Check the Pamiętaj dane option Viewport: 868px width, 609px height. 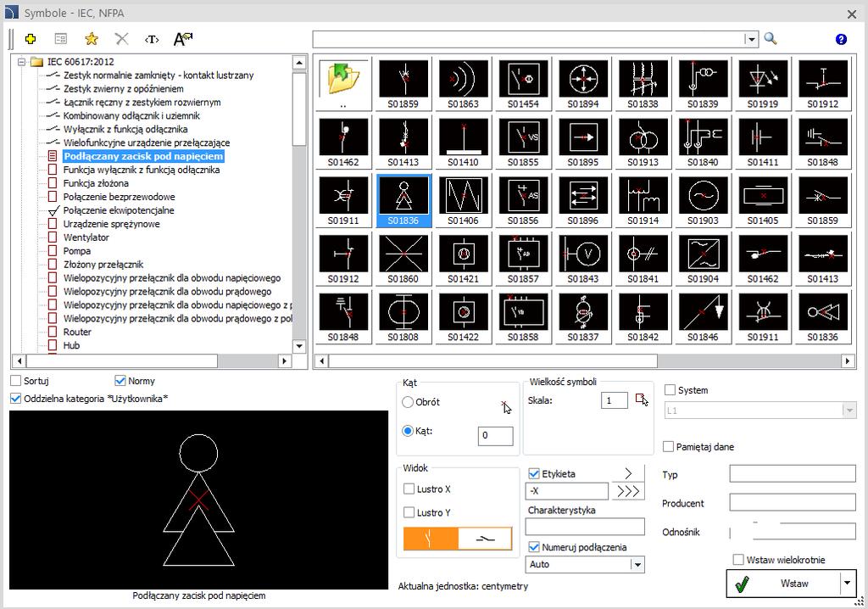(x=669, y=447)
